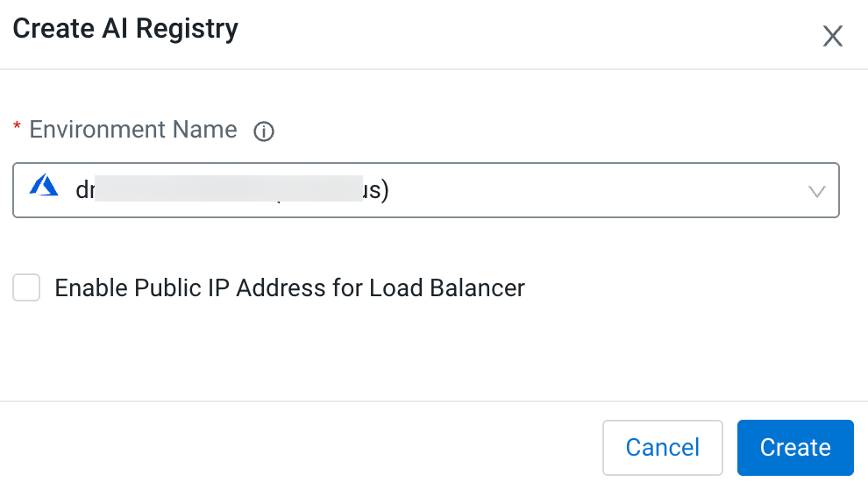Viewport: 868px width, 489px height.
Task: Click the 'dr' text start of environment value
Action: (x=84, y=189)
